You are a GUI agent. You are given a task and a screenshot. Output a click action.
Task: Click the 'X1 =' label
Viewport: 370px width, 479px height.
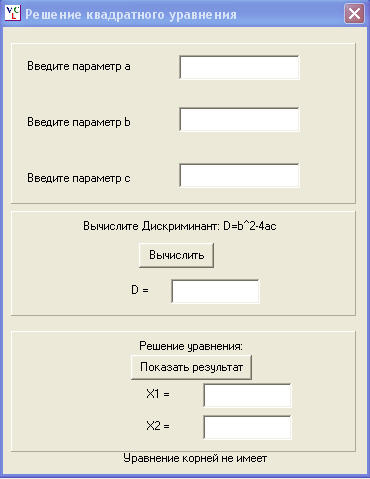[158, 394]
